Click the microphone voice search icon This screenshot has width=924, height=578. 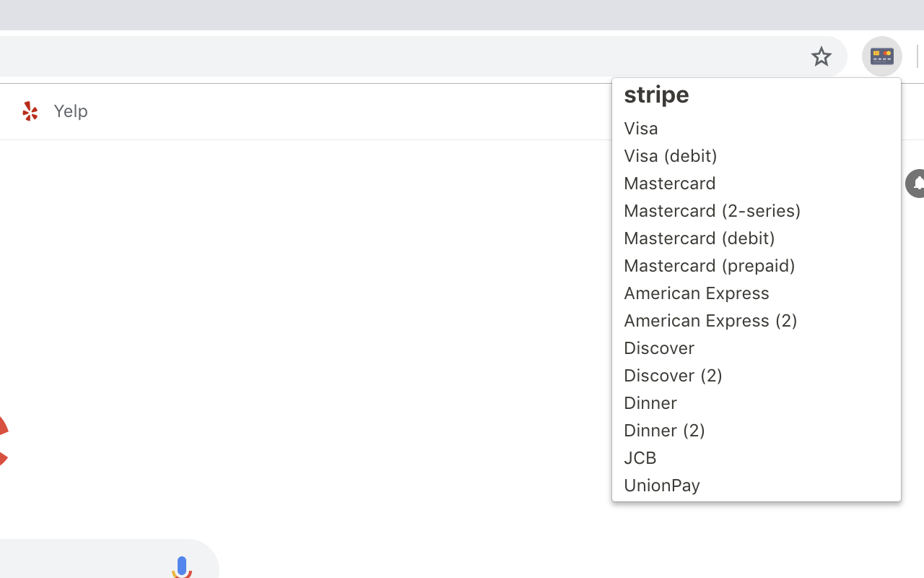pos(181,567)
